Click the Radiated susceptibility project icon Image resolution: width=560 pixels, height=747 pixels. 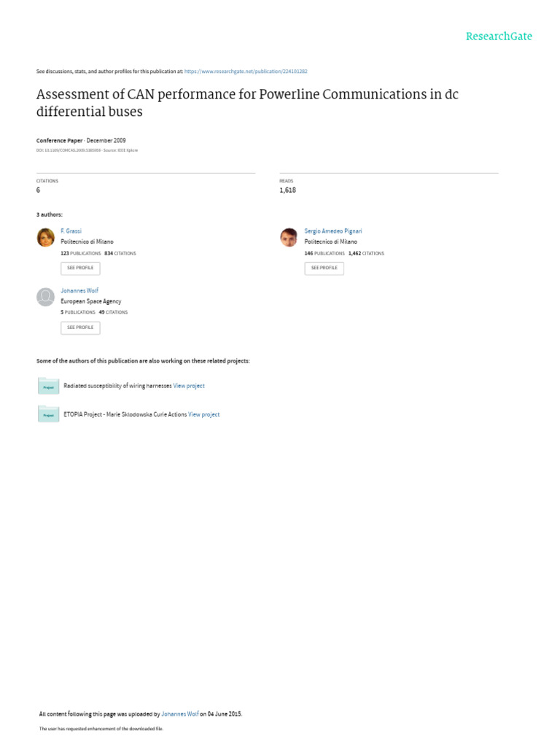pos(48,386)
